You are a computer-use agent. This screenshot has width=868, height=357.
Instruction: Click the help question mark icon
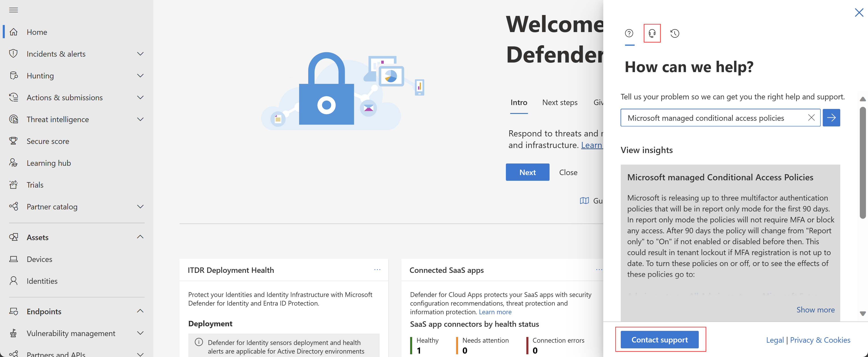click(629, 33)
